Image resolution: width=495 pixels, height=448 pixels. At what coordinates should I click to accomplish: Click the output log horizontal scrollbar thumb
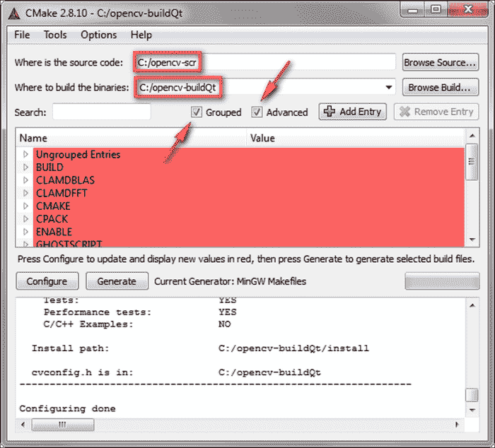(62, 425)
